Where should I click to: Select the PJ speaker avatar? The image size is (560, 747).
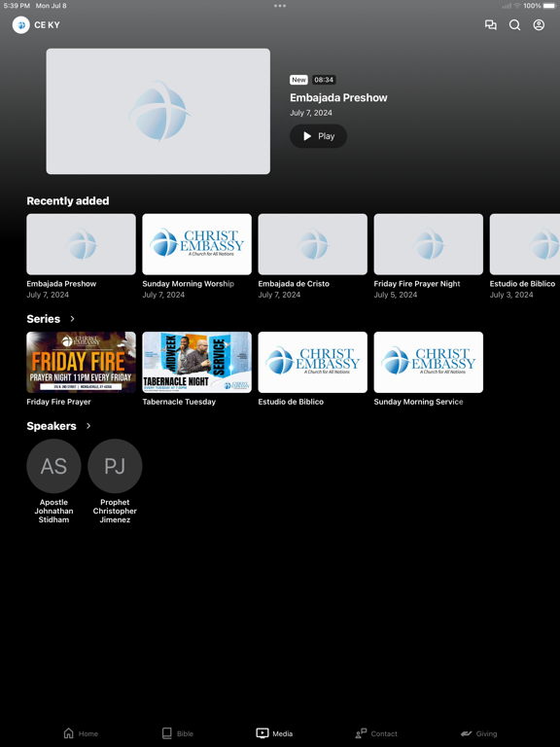115,466
